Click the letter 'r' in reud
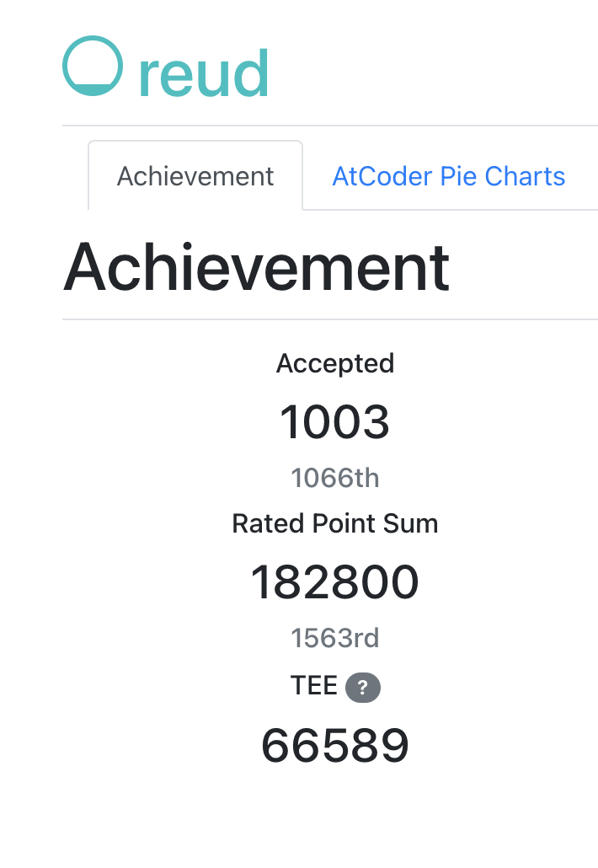The width and height of the screenshot is (598, 868). click(x=149, y=76)
